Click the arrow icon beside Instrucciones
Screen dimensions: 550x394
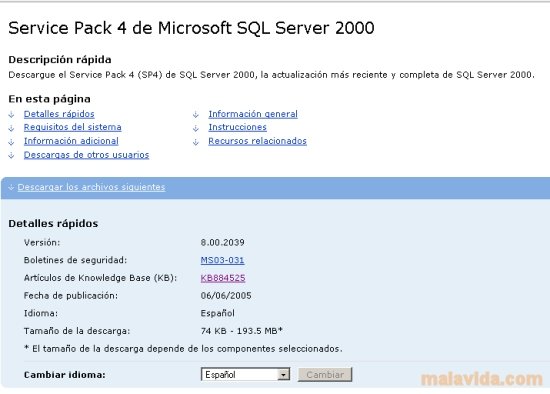tap(196, 128)
